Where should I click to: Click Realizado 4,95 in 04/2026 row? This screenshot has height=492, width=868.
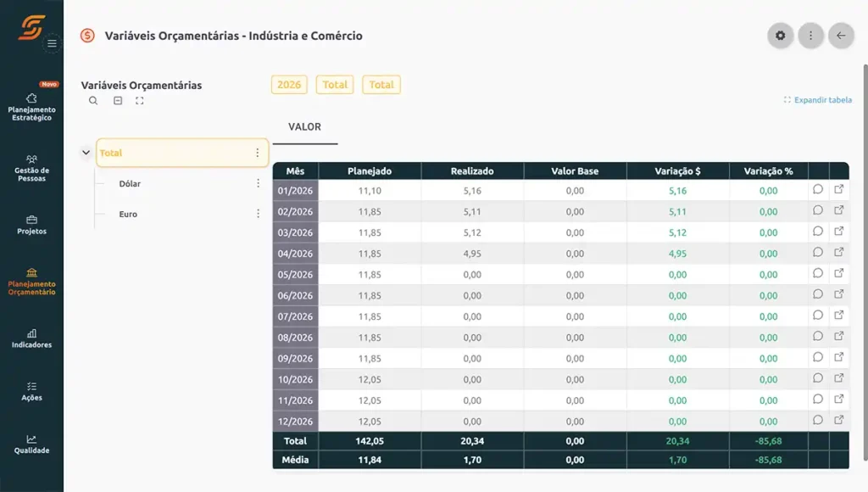pos(472,254)
